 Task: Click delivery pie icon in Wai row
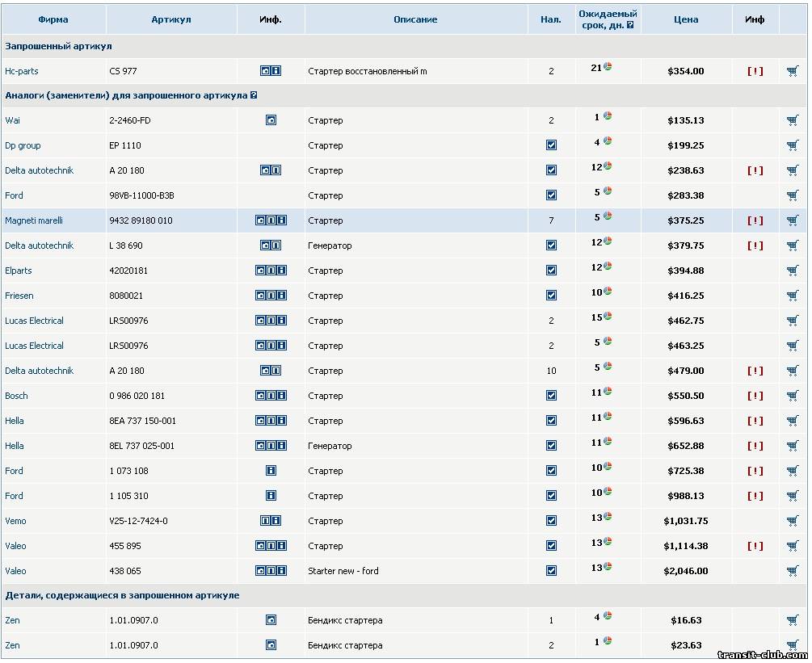coord(608,116)
